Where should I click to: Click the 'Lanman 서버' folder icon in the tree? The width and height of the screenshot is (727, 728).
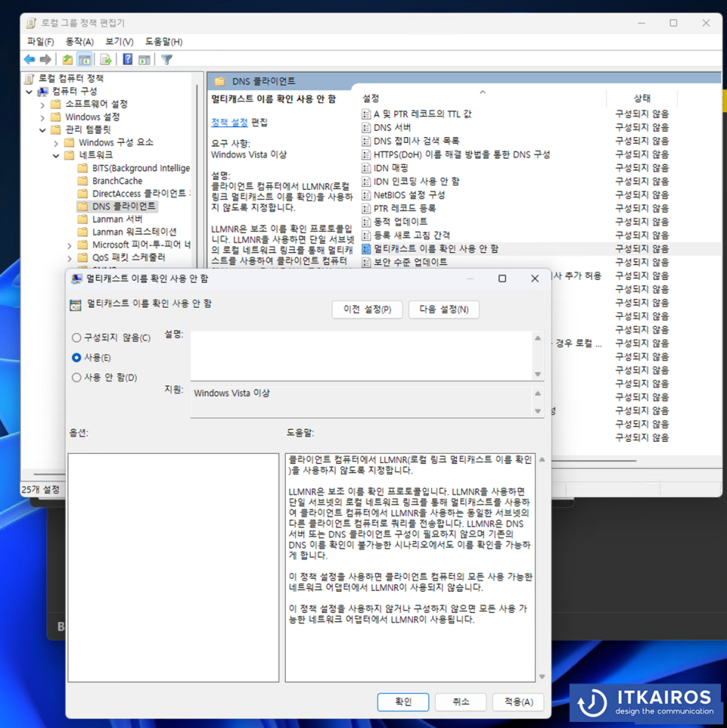pos(83,218)
